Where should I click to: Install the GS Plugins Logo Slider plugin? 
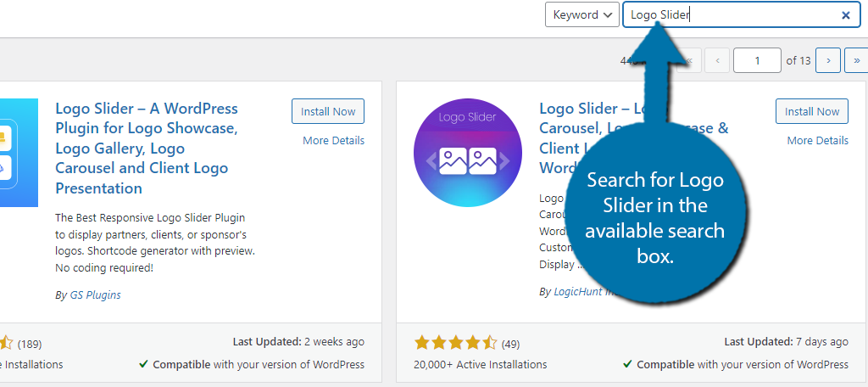point(328,111)
